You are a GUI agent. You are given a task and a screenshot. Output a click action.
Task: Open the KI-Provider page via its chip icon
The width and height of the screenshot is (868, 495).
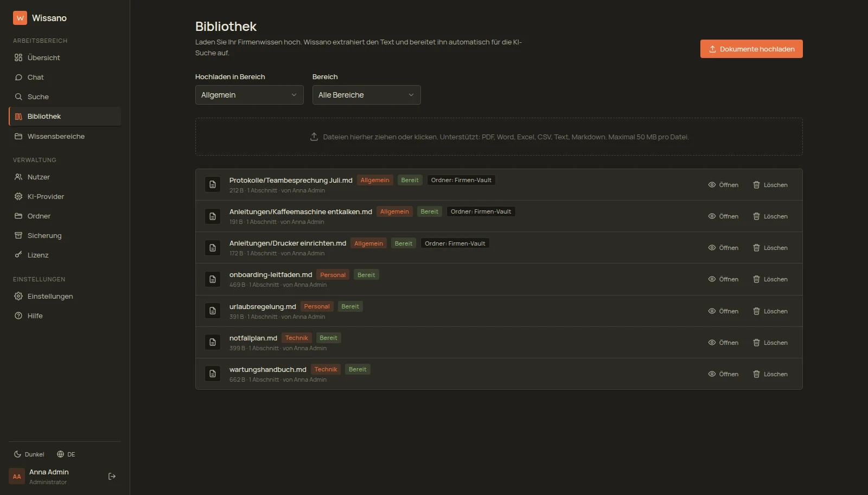18,196
